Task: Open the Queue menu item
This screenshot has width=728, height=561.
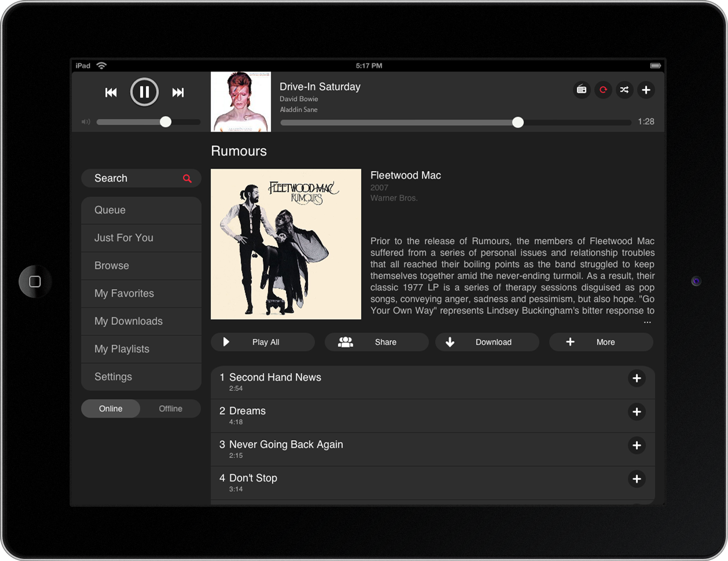Action: point(141,210)
